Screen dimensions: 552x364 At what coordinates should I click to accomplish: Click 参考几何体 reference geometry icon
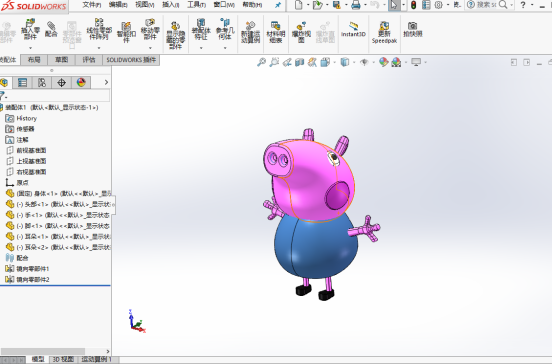pyautogui.click(x=225, y=30)
